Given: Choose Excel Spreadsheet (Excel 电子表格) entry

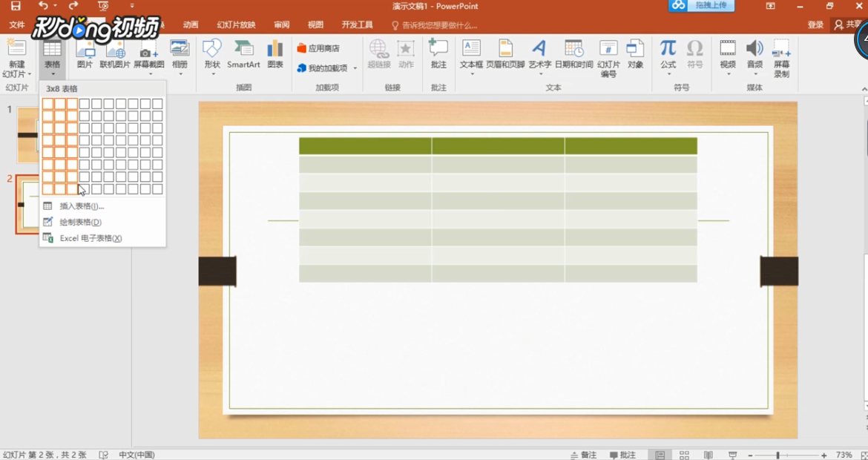Looking at the screenshot, I should coord(102,238).
